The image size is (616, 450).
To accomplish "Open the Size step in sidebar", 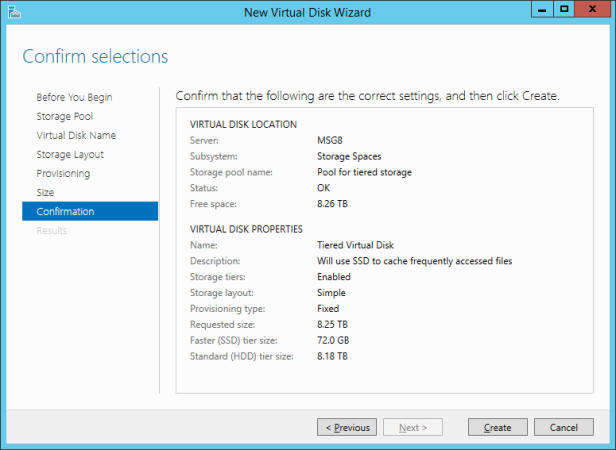I will (46, 192).
